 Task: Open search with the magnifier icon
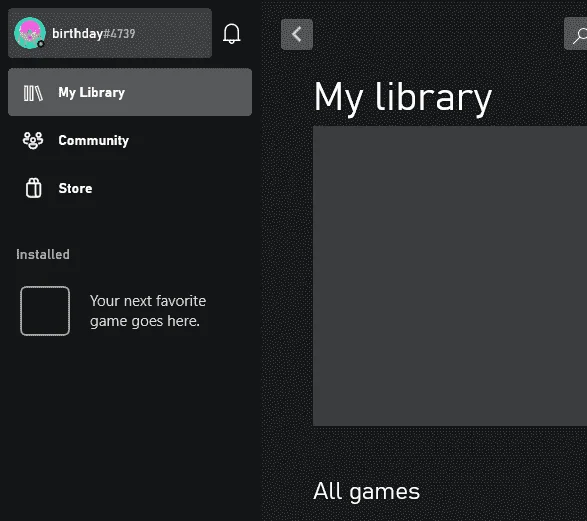[576, 34]
